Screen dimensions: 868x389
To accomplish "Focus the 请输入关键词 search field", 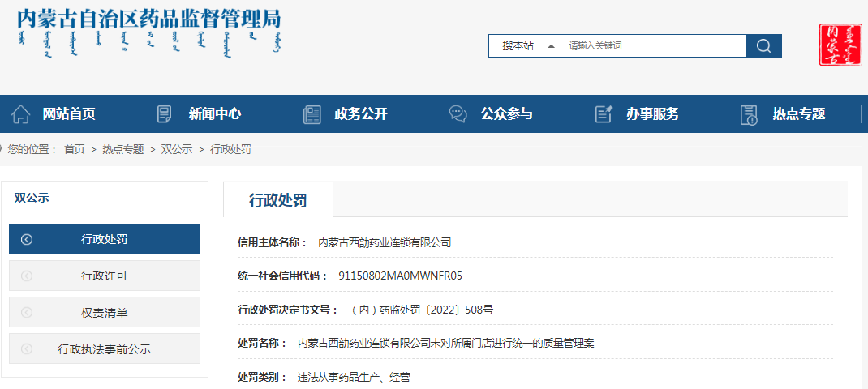I will click(x=653, y=46).
